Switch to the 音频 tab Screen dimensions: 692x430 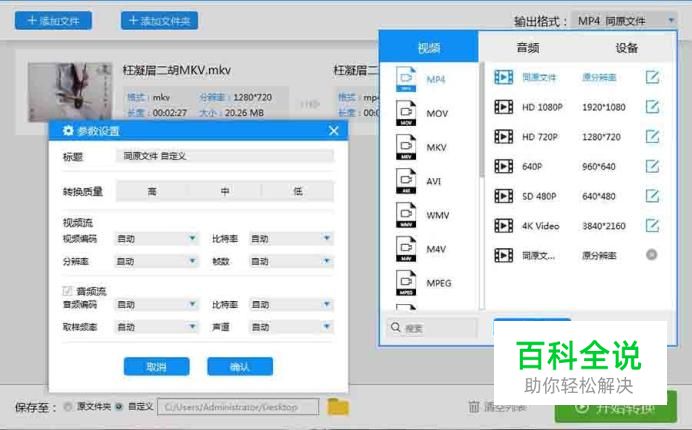coord(528,48)
